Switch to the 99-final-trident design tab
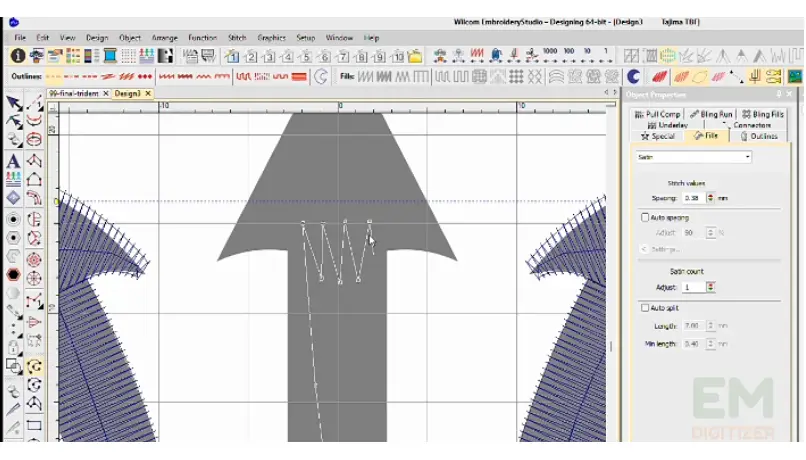This screenshot has width=806, height=460. point(74,94)
